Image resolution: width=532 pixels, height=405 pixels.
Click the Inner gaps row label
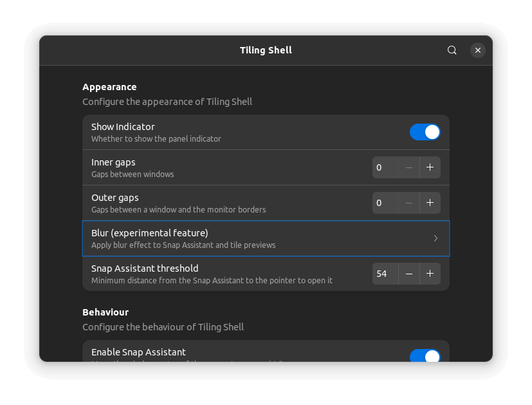(113, 162)
